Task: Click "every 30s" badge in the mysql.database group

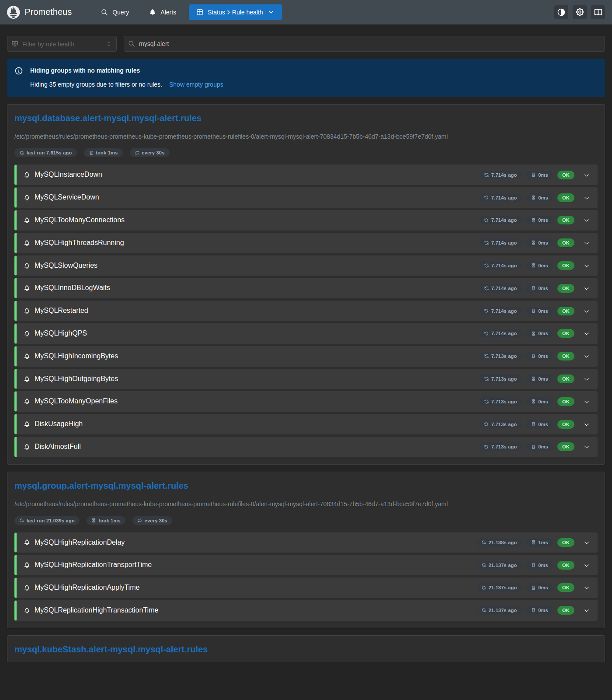Action: [x=150, y=153]
